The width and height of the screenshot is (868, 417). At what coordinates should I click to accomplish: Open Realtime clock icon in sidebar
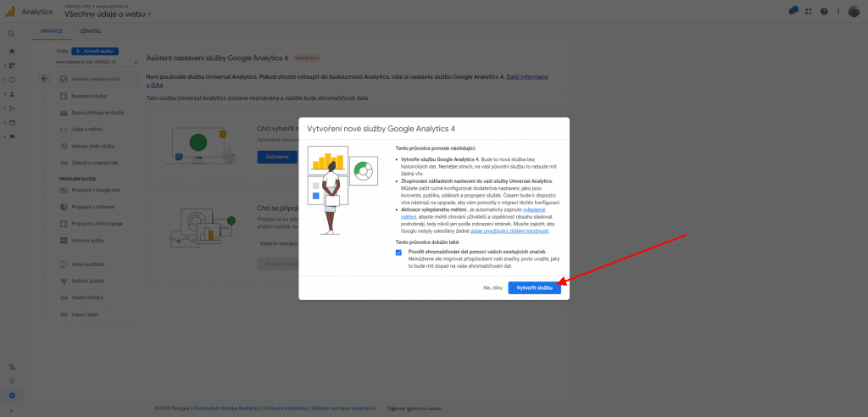pos(12,80)
